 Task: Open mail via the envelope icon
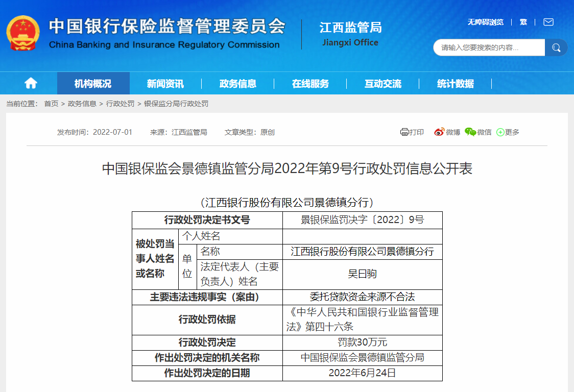[547, 22]
